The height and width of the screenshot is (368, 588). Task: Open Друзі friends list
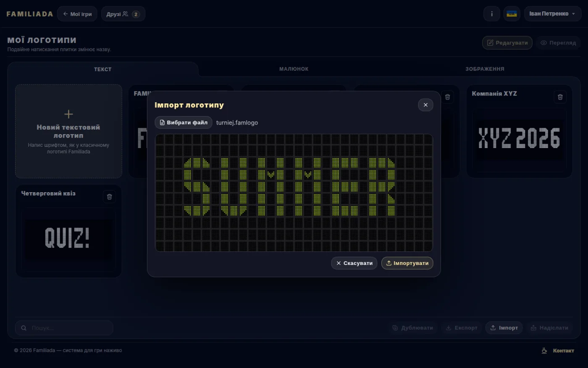click(x=123, y=14)
